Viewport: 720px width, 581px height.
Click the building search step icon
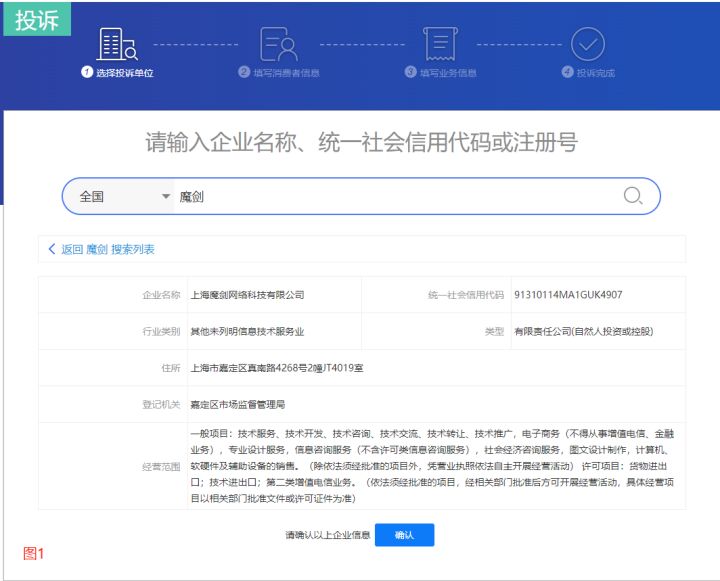click(117, 44)
